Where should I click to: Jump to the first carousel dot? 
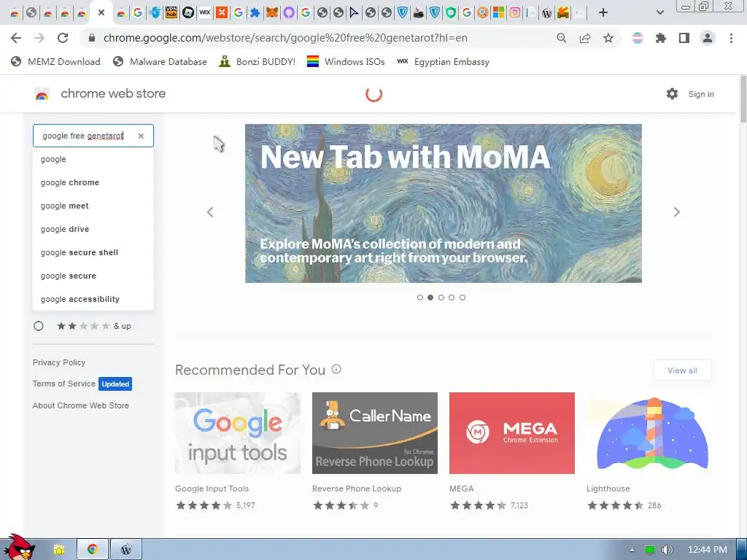point(419,297)
